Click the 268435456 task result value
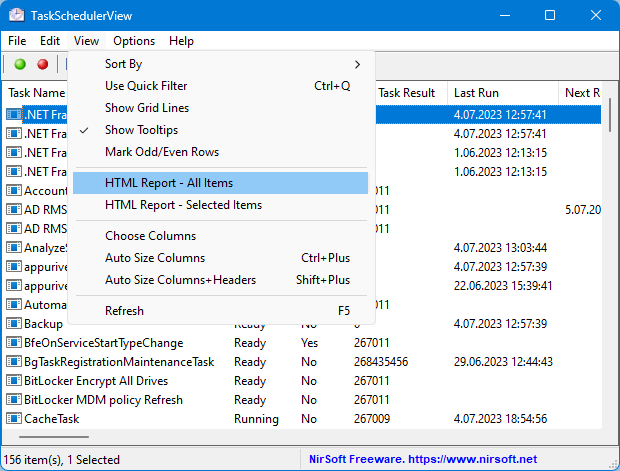Viewport: 620px width, 471px height. pyautogui.click(x=381, y=361)
